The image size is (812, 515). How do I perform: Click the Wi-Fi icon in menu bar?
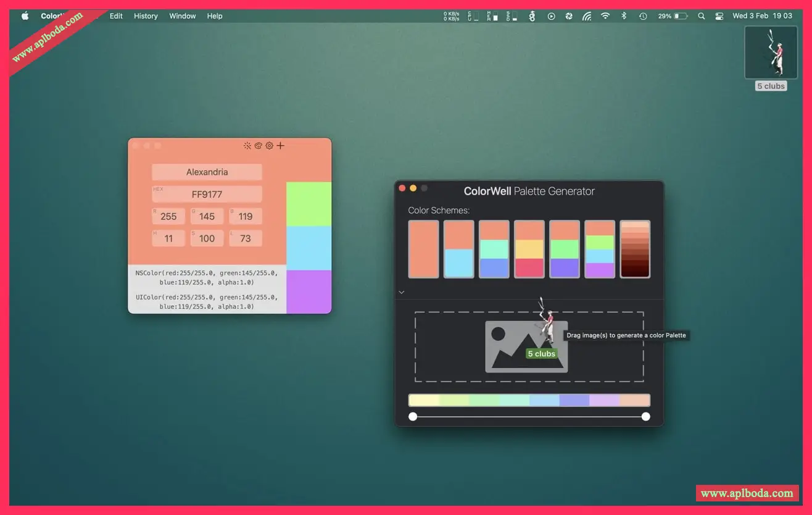pos(605,16)
